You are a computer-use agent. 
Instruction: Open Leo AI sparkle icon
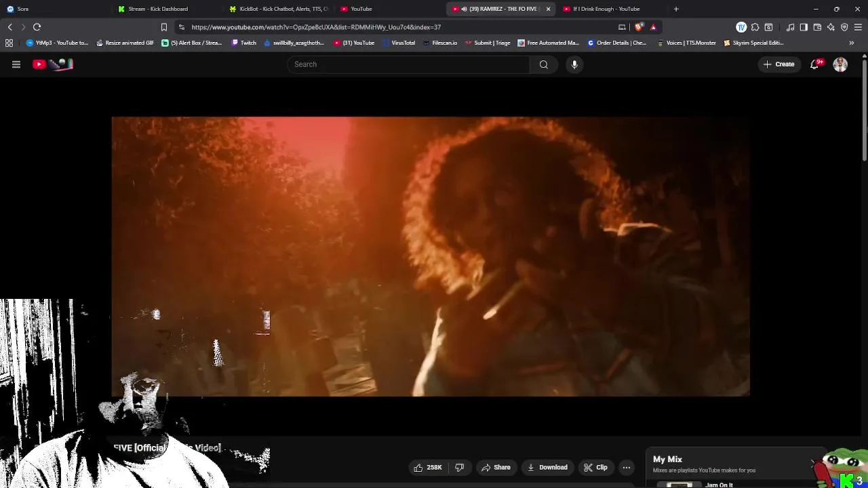coord(831,27)
